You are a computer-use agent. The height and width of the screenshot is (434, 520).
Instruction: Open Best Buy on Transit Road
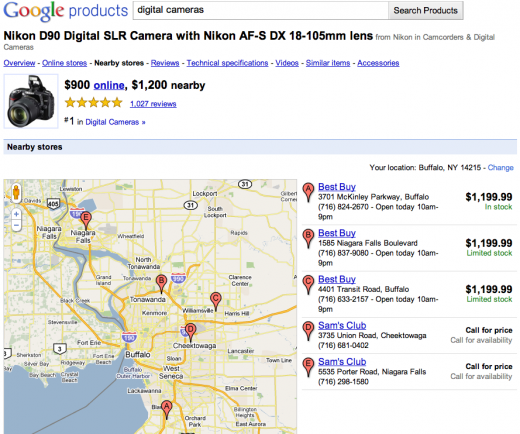tap(337, 279)
